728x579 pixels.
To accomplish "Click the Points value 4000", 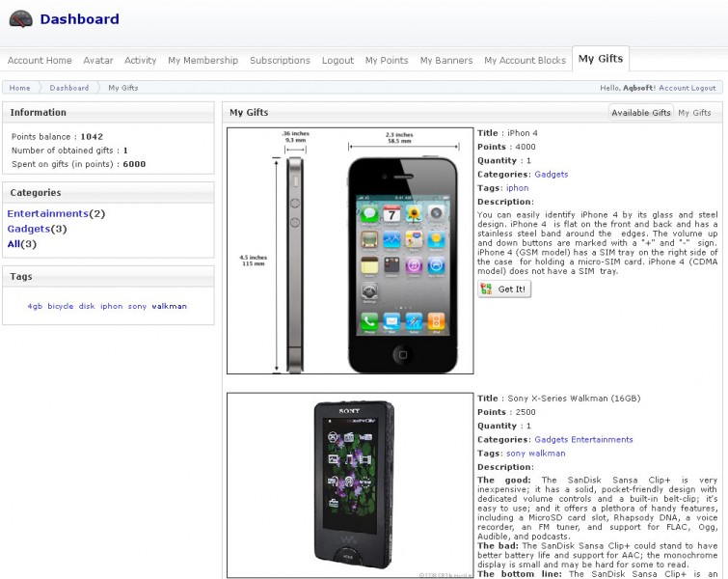I will tap(526, 147).
